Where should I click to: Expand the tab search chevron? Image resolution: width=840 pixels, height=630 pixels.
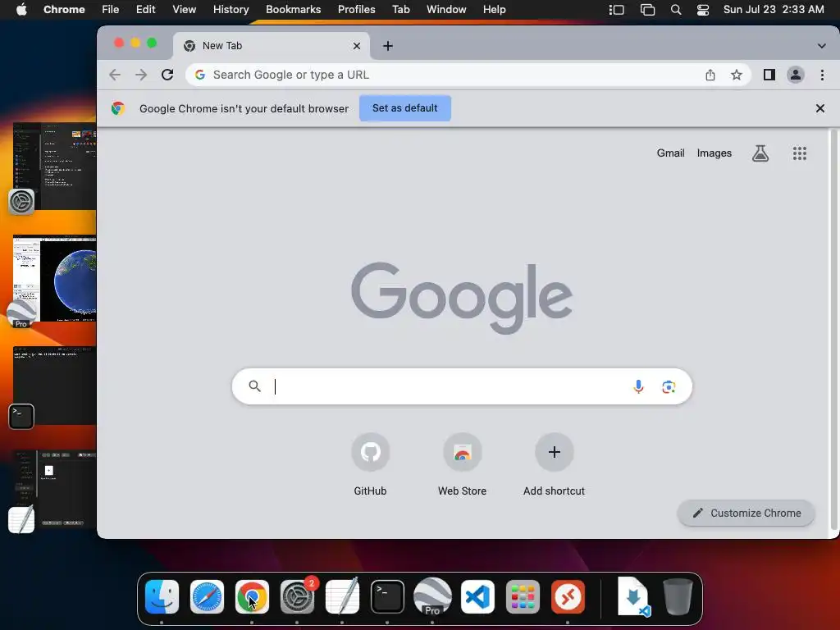click(x=821, y=46)
